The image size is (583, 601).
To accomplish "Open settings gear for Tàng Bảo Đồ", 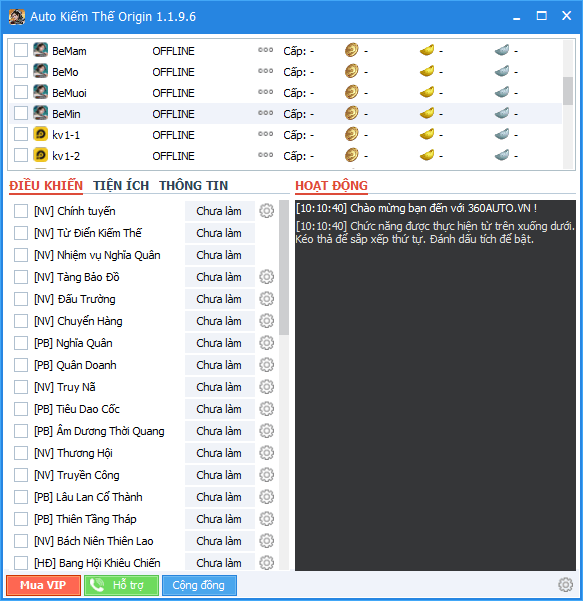I will (x=266, y=277).
